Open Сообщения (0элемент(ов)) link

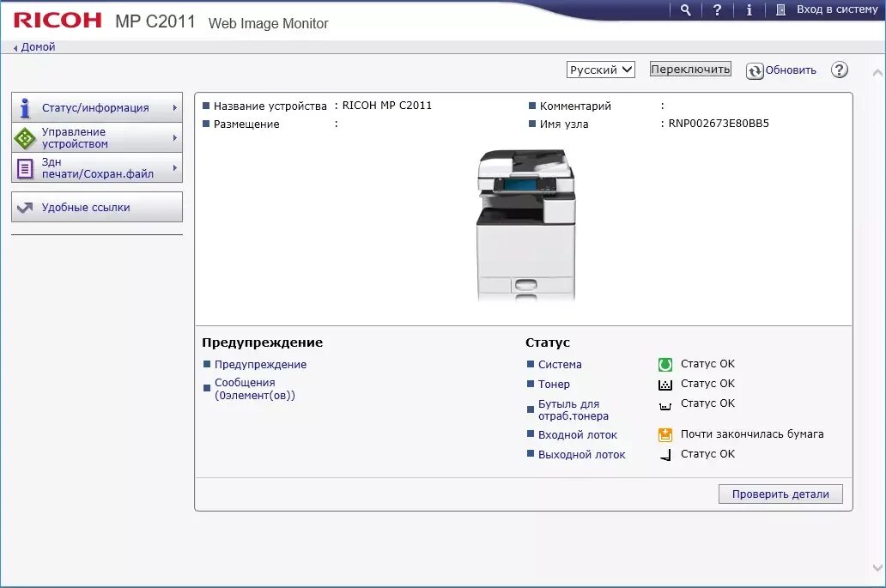point(255,389)
